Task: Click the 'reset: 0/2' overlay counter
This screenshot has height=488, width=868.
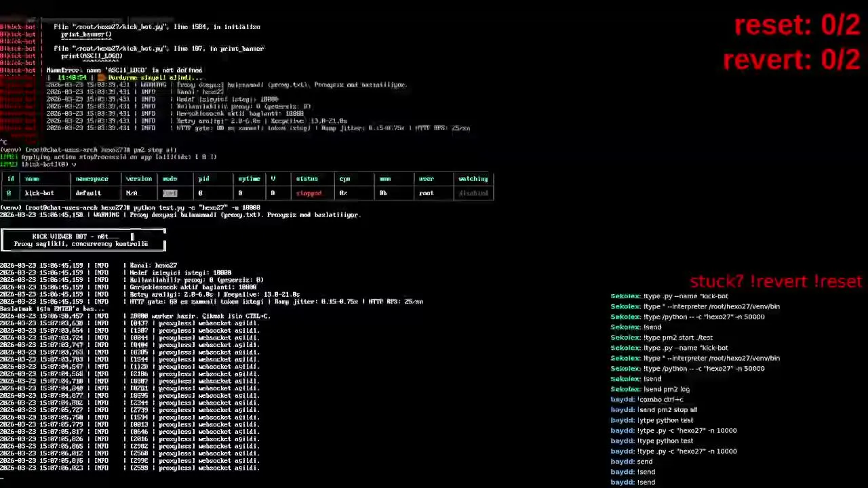Action: [x=797, y=26]
